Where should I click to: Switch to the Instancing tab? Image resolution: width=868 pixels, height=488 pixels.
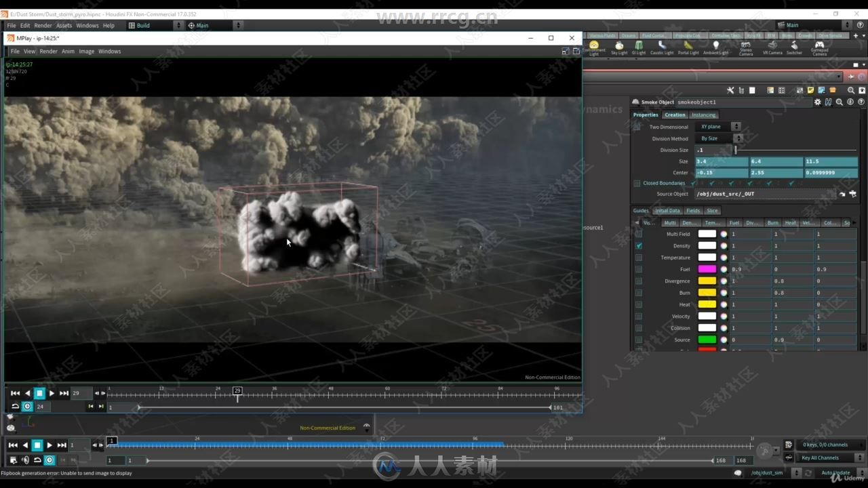tap(703, 115)
